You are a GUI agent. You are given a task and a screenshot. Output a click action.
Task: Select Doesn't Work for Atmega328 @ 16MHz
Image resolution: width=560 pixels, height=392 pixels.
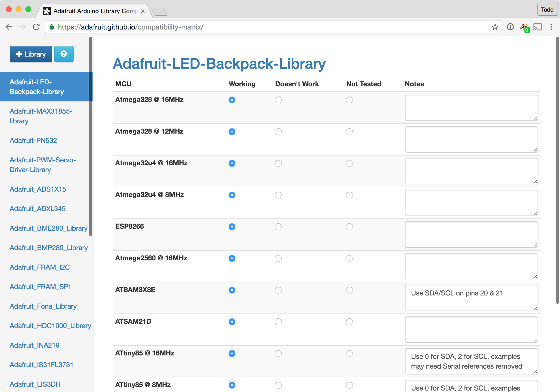pos(278,100)
